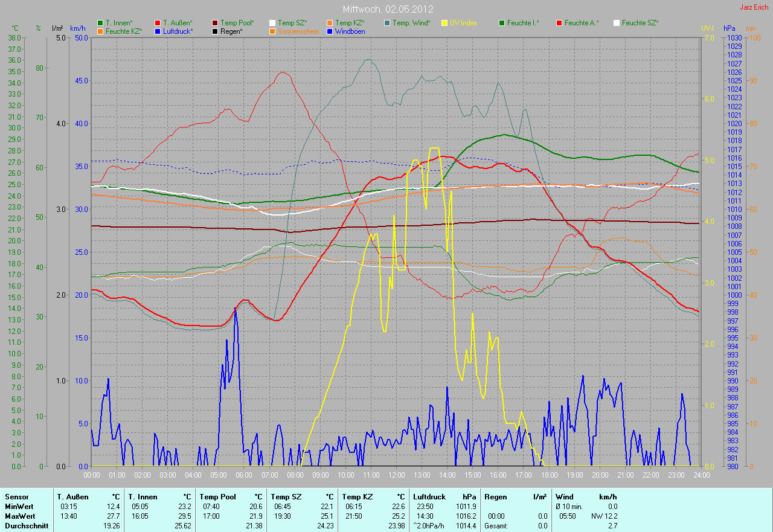773x532 pixels.
Task: Click the green Feuchte I. legend color square
Action: [502, 23]
